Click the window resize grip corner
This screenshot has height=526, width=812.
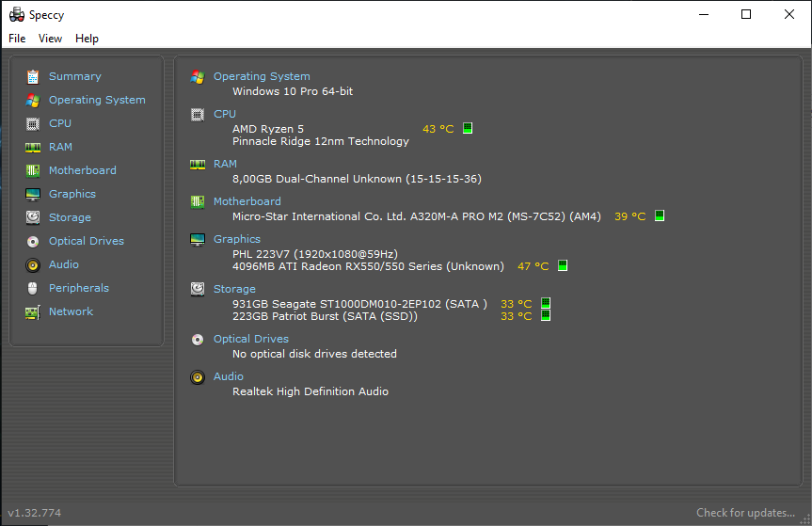point(805,519)
